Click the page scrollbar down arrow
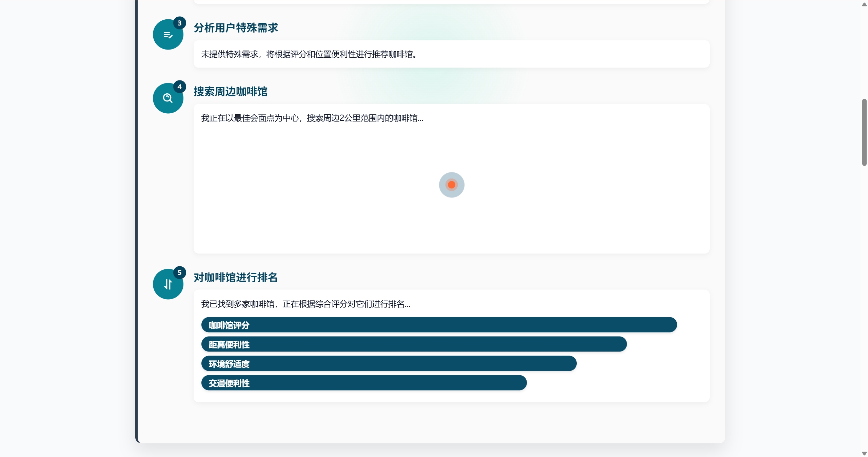The width and height of the screenshot is (868, 457). click(864, 454)
